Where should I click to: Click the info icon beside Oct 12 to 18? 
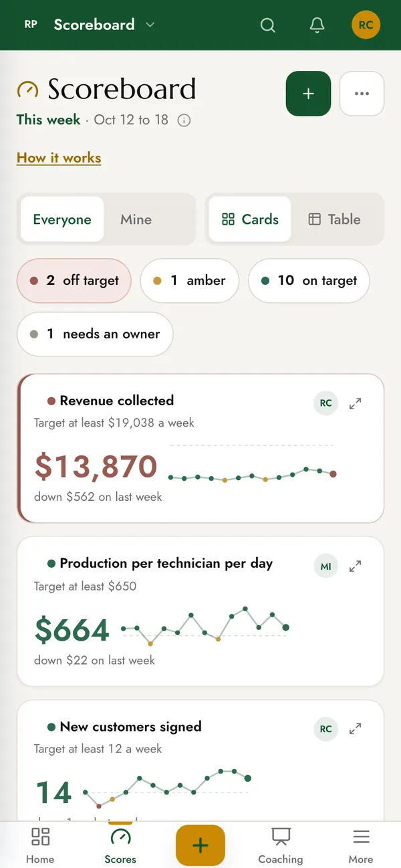pyautogui.click(x=184, y=120)
